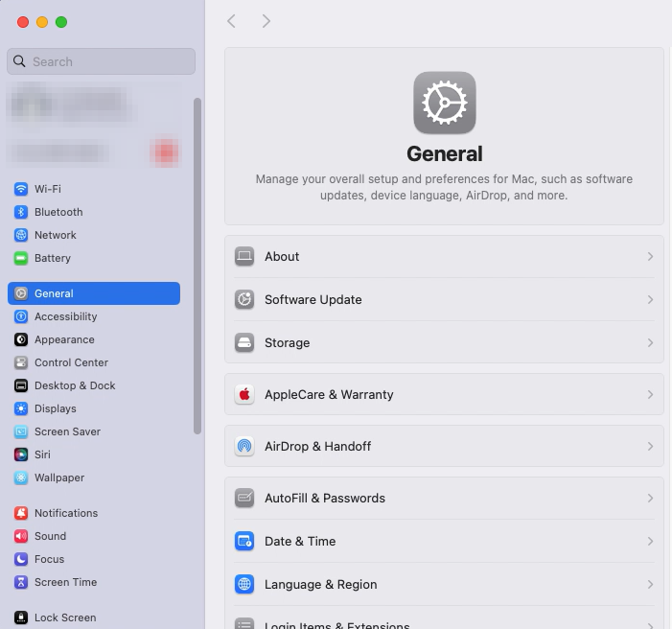
Task: Open Software Update label text
Action: click(313, 299)
